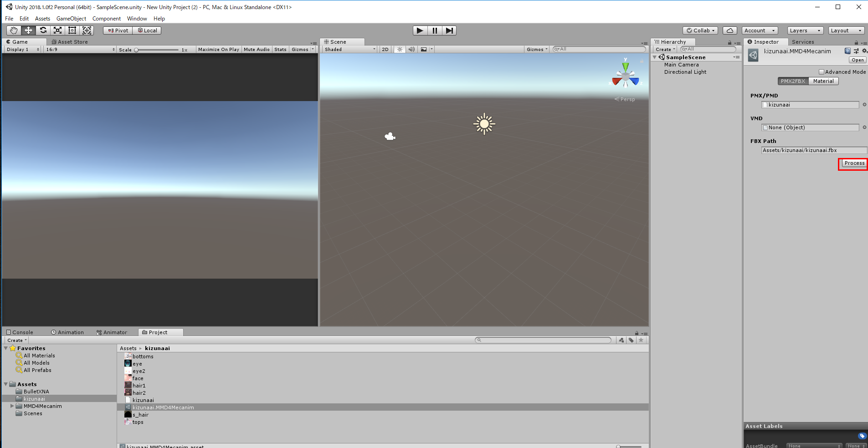Click the Pause button
Viewport: 868px width, 448px height.
click(435, 31)
